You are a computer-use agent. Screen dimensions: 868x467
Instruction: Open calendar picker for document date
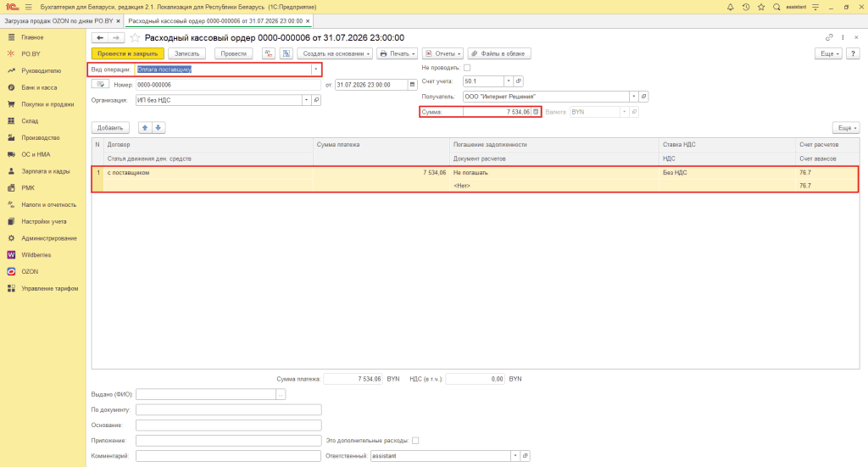[413, 85]
